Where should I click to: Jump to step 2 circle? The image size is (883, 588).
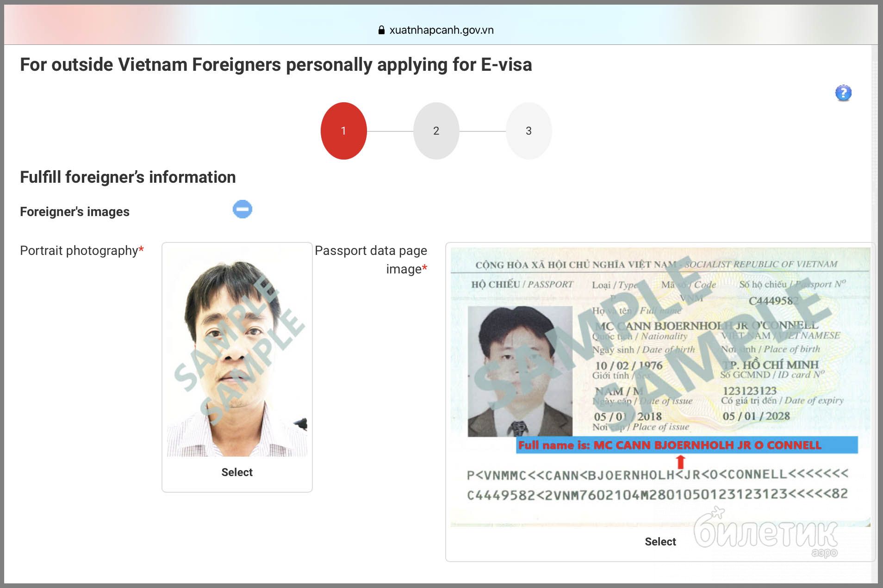coord(436,131)
